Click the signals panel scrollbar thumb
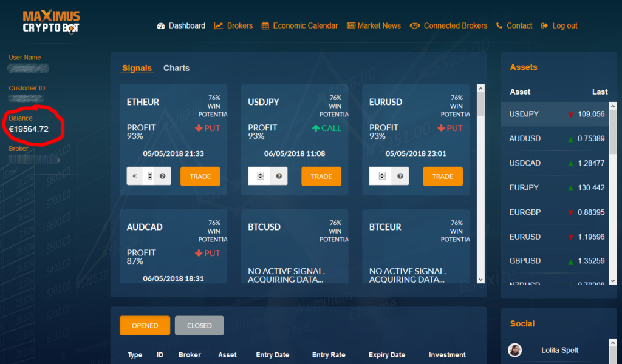Image resolution: width=622 pixels, height=364 pixels. 481,104
